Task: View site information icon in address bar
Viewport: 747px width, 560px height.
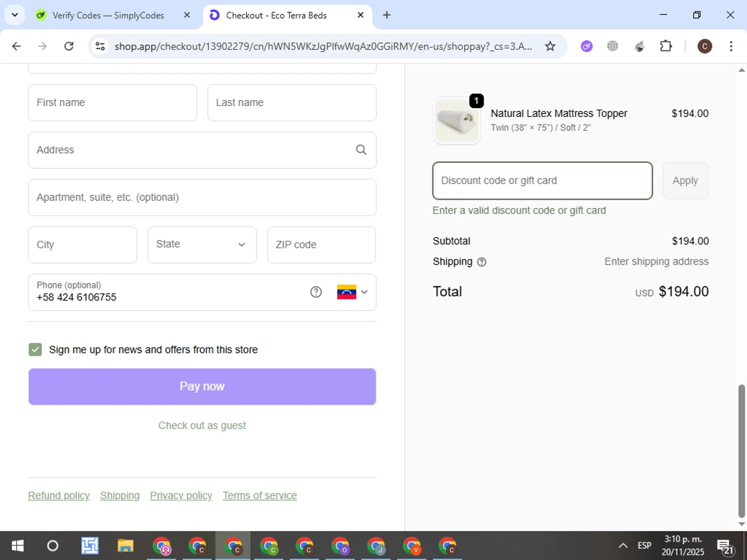Action: coord(100,46)
